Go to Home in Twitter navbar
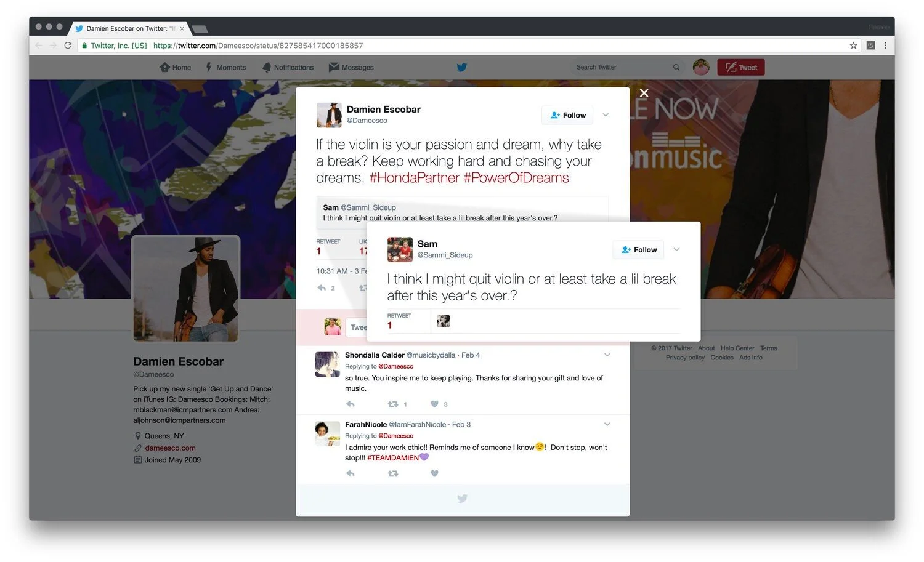924x562 pixels. tap(175, 67)
